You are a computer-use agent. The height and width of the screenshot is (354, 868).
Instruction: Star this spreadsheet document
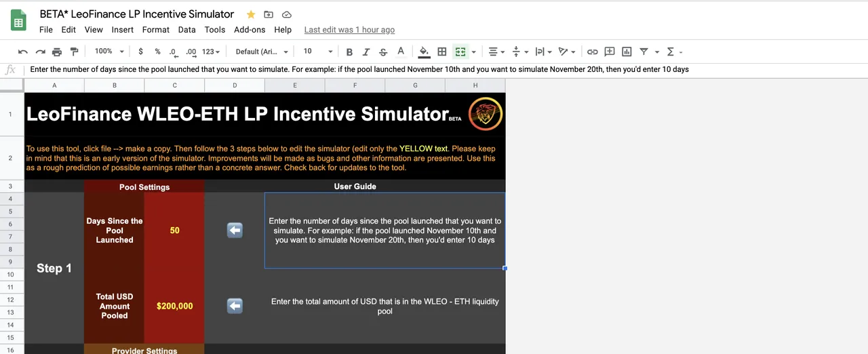coord(251,14)
